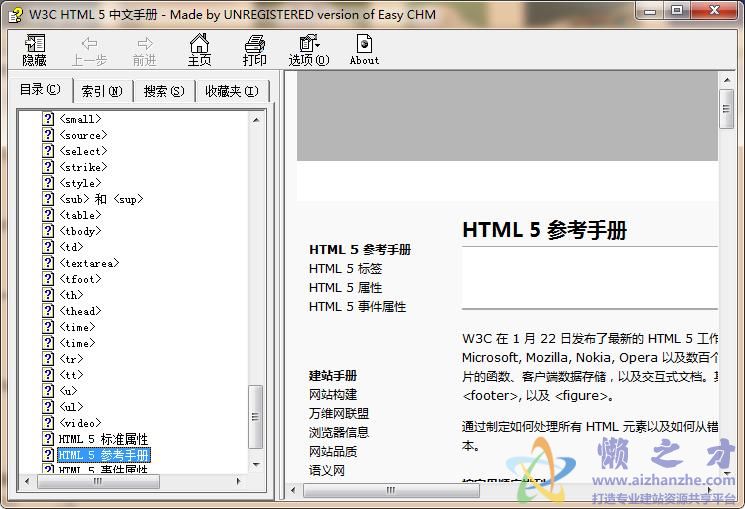Open the <video> topic in contents
Viewport: 745px width, 509px height.
pos(80,423)
